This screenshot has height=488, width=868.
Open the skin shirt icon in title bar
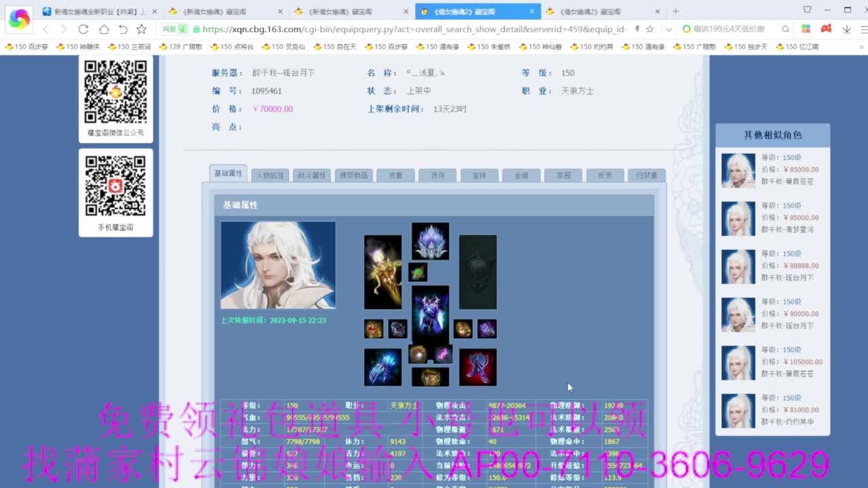(807, 9)
